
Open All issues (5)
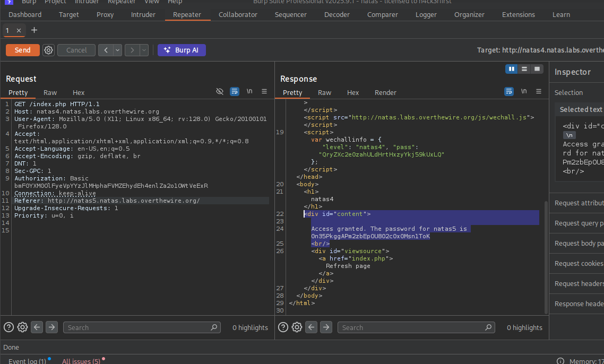pyautogui.click(x=81, y=361)
